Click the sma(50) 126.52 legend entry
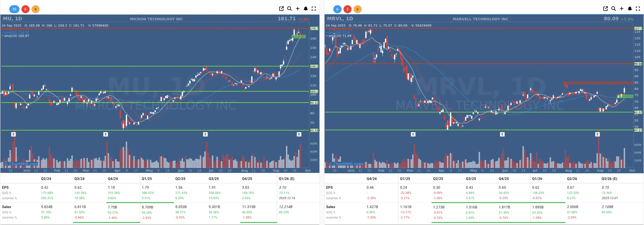This screenshot has width=644, height=225. point(15,32)
